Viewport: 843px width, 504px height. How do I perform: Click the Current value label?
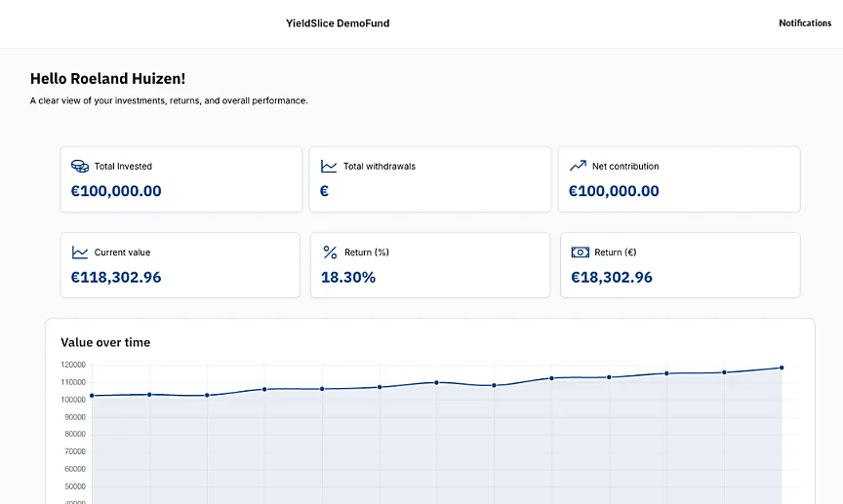point(122,252)
